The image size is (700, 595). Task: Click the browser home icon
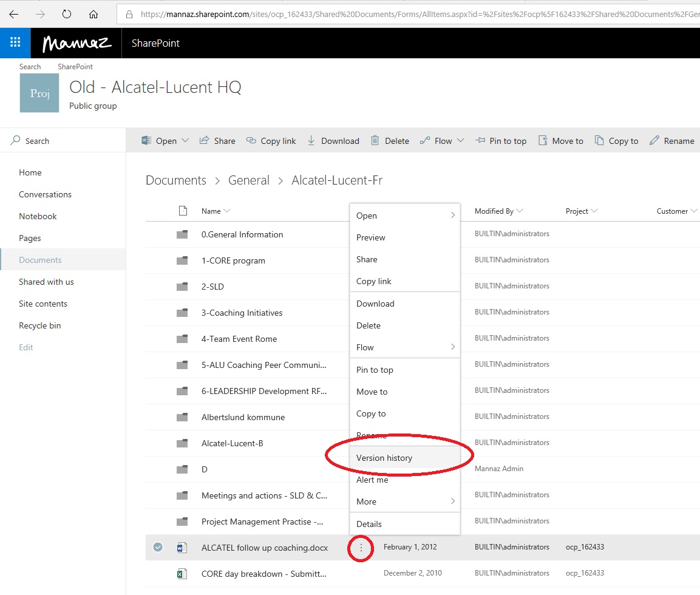(93, 15)
